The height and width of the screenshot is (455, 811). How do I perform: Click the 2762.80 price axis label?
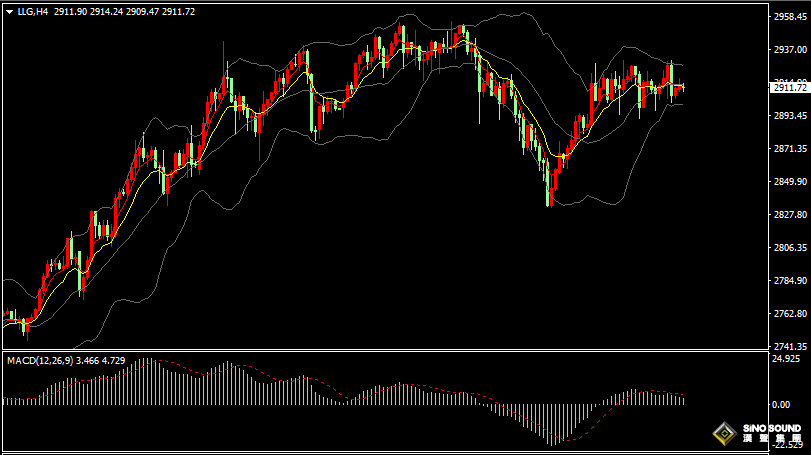790,314
